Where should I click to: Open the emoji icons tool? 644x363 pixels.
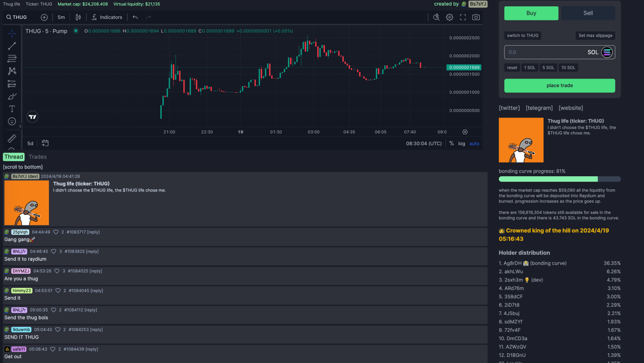pos(12,122)
